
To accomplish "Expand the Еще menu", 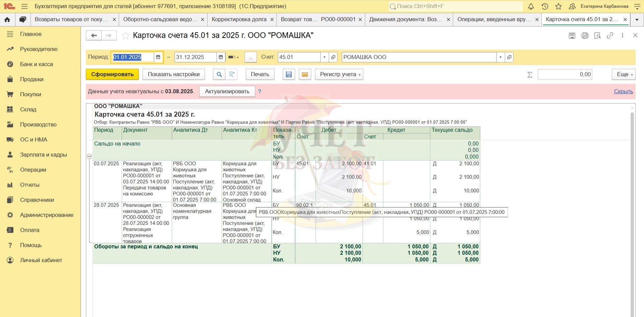I will coord(624,74).
